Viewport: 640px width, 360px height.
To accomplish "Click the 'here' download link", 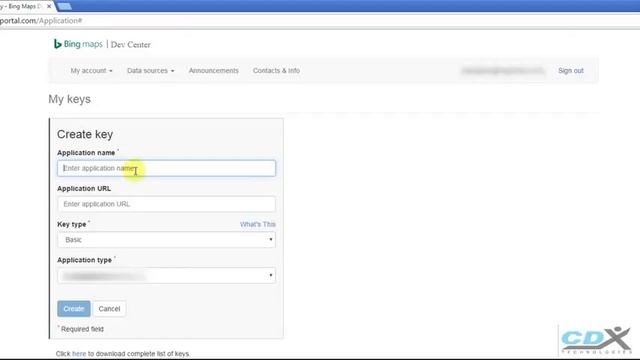I will point(79,353).
